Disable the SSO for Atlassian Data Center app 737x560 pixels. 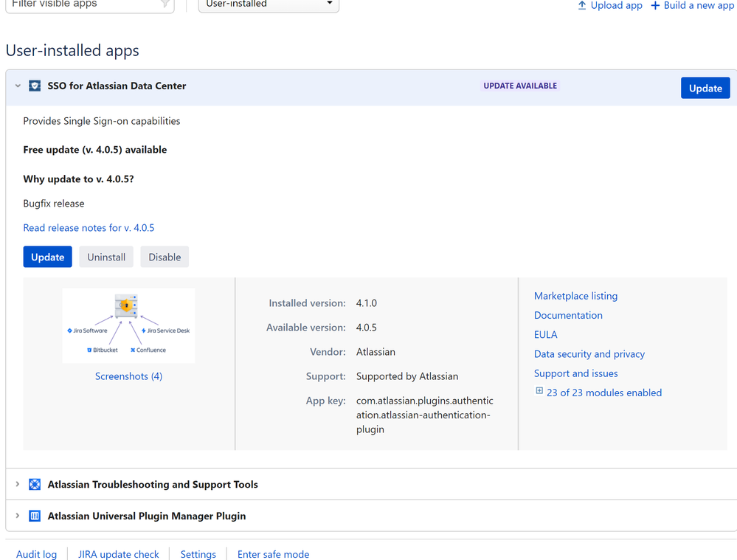click(x=165, y=257)
